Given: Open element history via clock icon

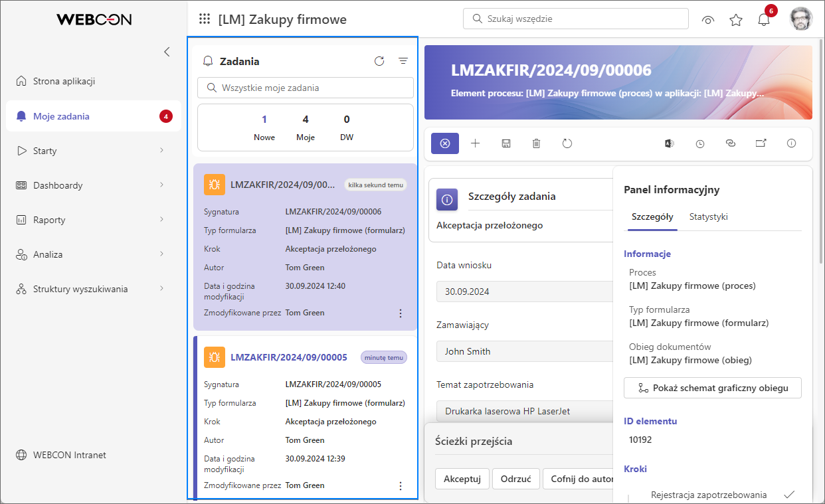Looking at the screenshot, I should [700, 143].
